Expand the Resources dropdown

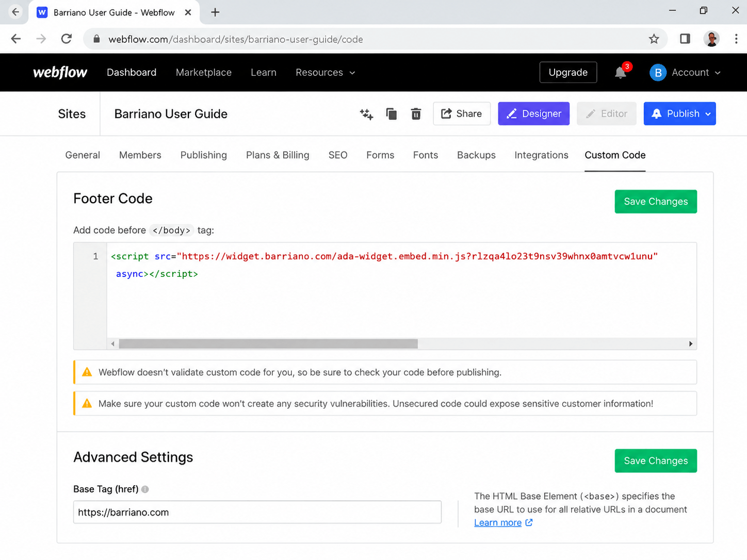tap(325, 73)
